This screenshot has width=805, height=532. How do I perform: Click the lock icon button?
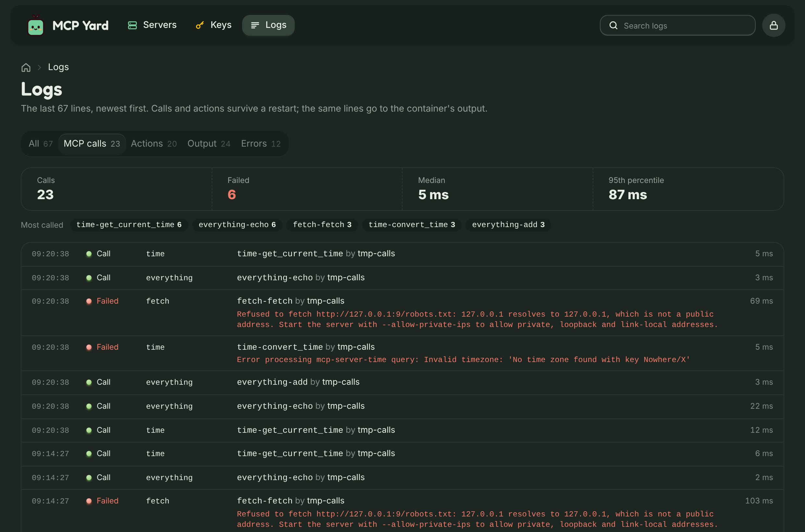pyautogui.click(x=774, y=25)
